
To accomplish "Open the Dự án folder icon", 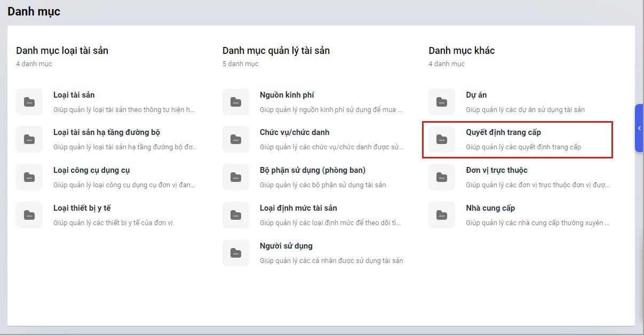I will click(x=442, y=102).
